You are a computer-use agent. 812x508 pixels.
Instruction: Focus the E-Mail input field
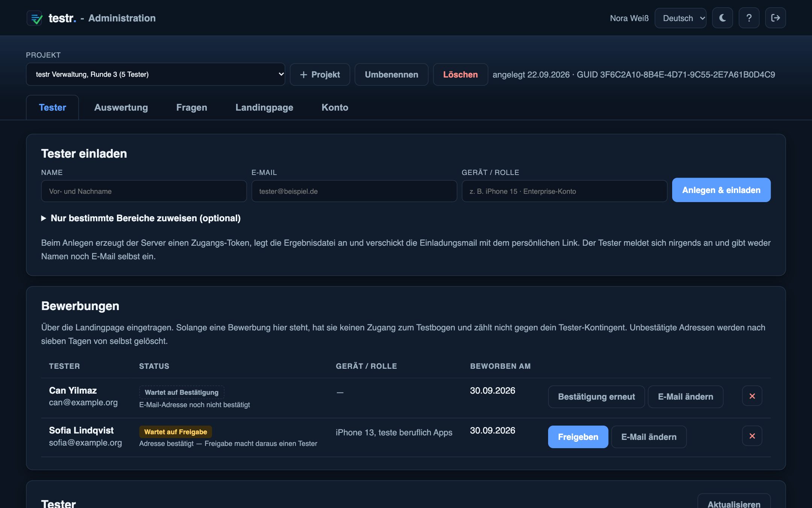point(354,191)
